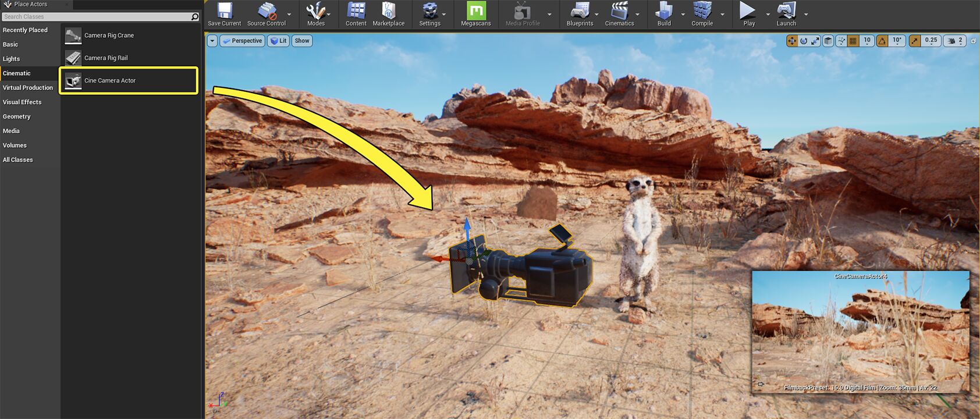Open the camera speed dropdown
The image size is (980, 419).
954,41
